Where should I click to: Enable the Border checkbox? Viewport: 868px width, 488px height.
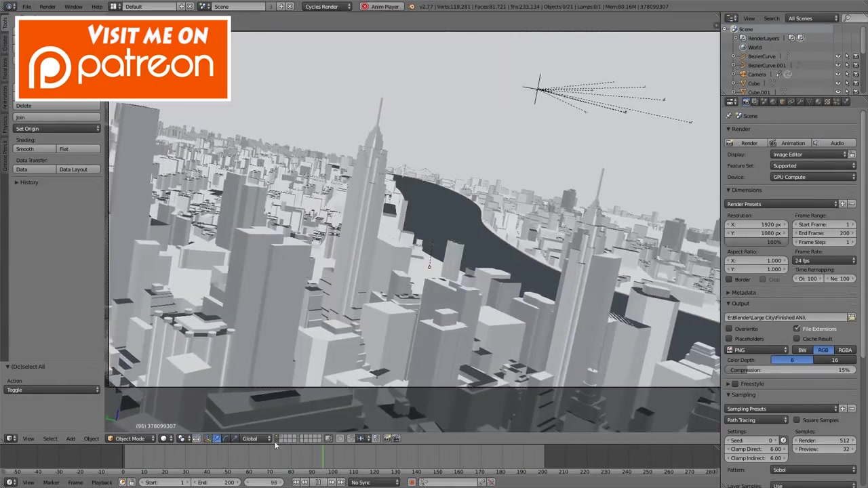[x=729, y=279]
